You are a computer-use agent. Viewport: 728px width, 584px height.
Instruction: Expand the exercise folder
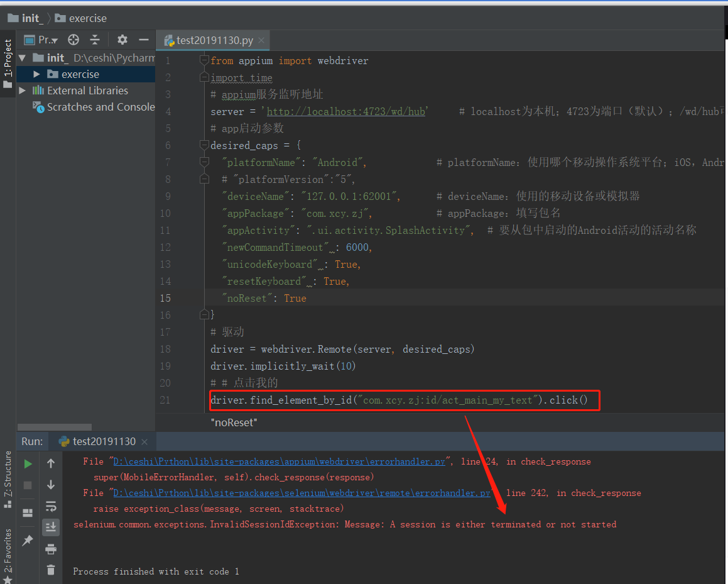[x=38, y=74]
